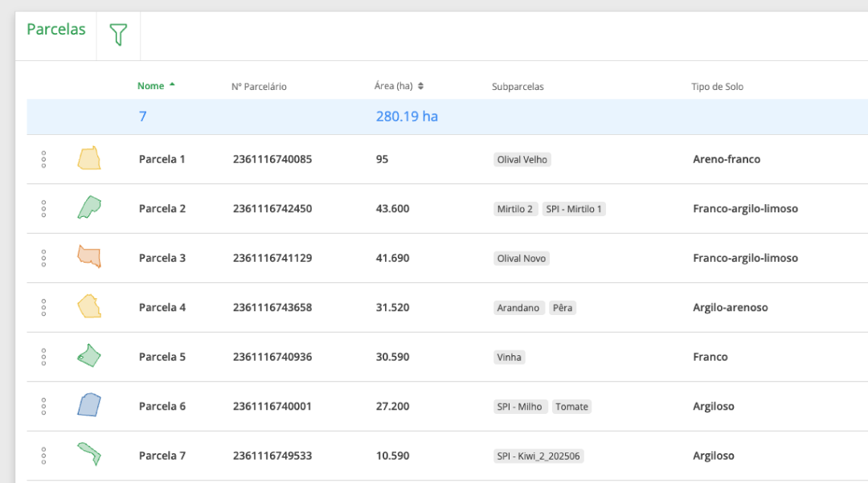The width and height of the screenshot is (868, 483).
Task: Click Parcela 7 green shape icon
Action: (x=88, y=455)
